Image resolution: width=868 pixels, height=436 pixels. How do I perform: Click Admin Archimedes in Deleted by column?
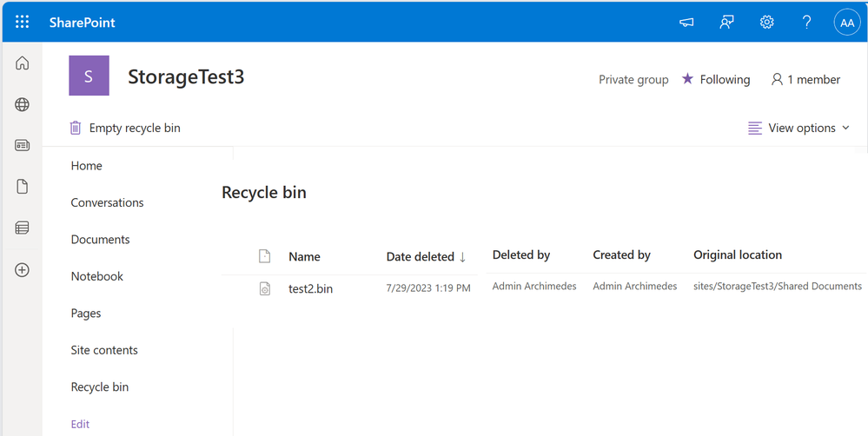coord(534,287)
